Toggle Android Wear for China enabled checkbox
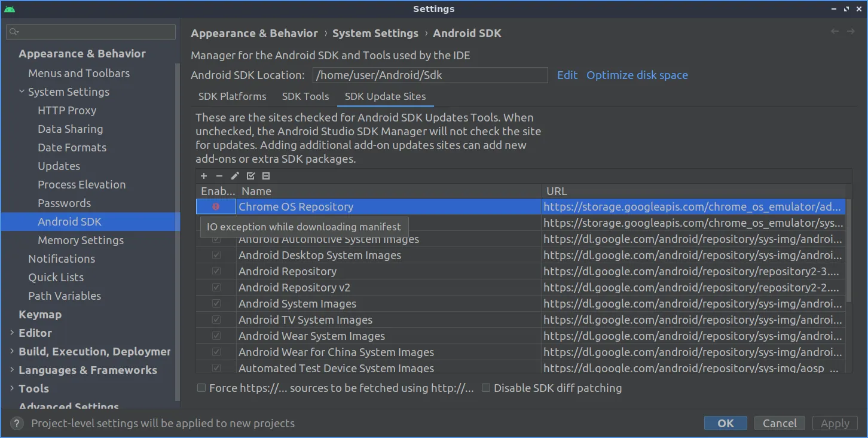The height and width of the screenshot is (438, 868). (x=216, y=352)
